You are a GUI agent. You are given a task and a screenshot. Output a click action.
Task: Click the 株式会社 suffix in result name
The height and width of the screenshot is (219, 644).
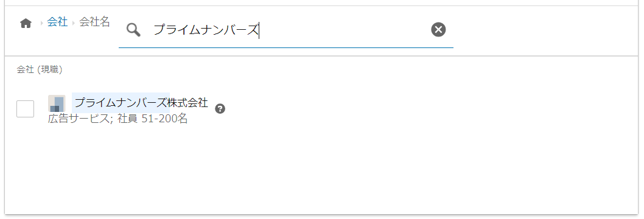(x=189, y=103)
